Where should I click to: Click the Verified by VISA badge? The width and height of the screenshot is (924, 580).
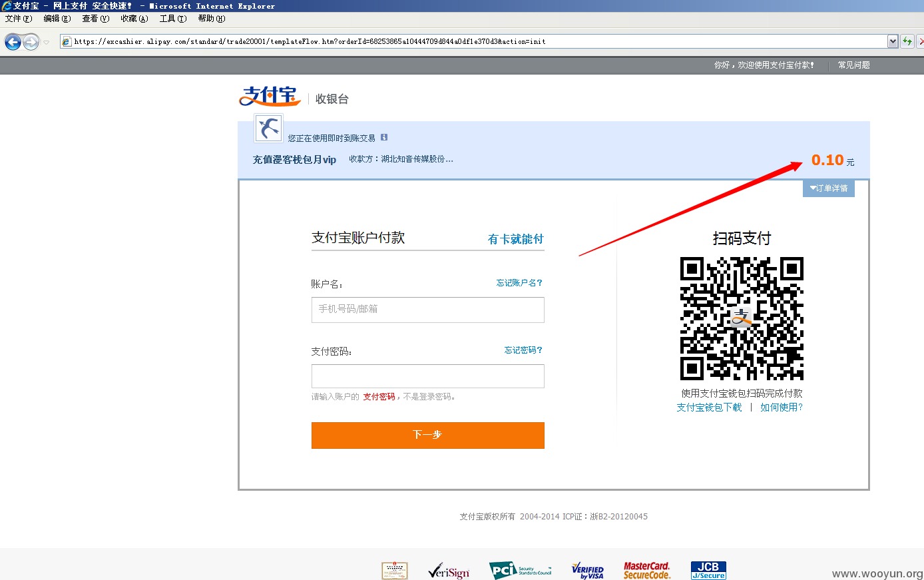tap(588, 571)
